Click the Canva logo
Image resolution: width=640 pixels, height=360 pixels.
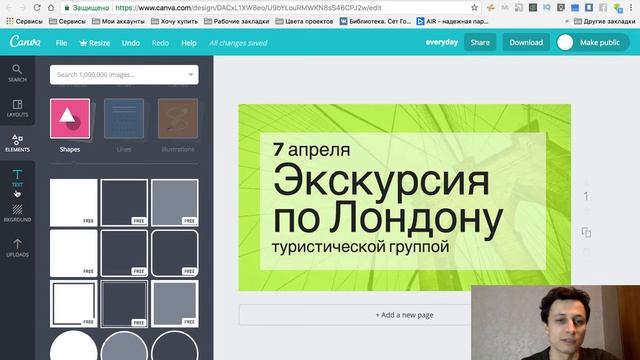coord(25,42)
